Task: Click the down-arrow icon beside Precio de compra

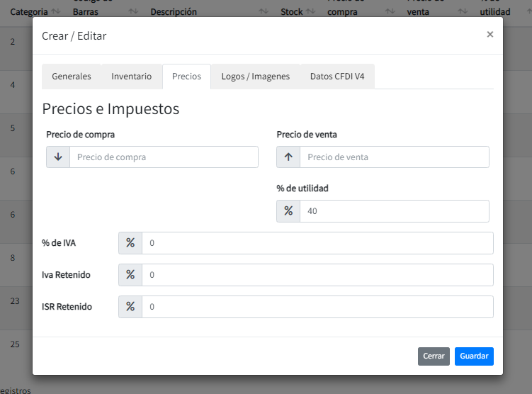Action: click(x=58, y=157)
